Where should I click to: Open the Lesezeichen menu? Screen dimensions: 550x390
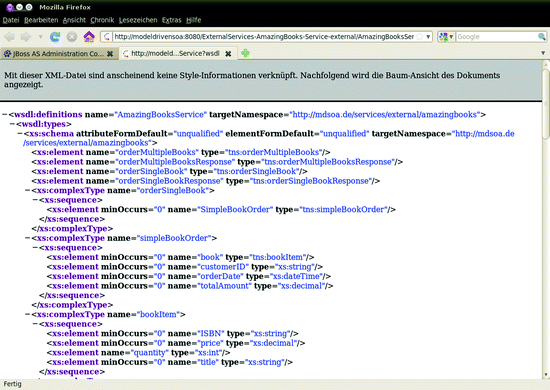click(138, 20)
